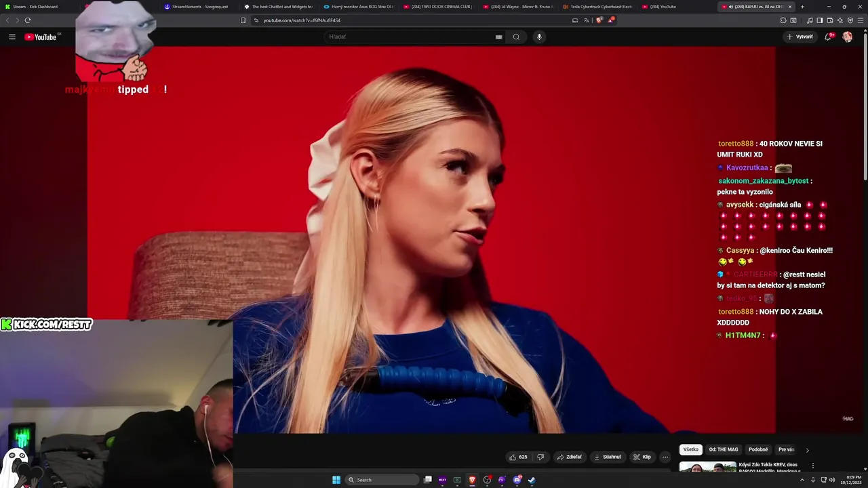Click the translate page icon in address bar

pos(587,20)
